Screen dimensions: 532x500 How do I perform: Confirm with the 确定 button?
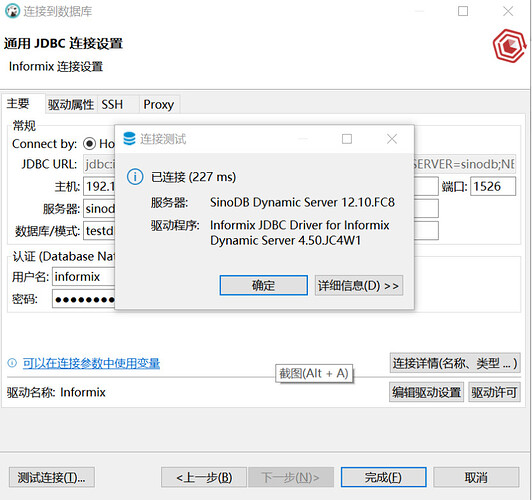click(264, 285)
